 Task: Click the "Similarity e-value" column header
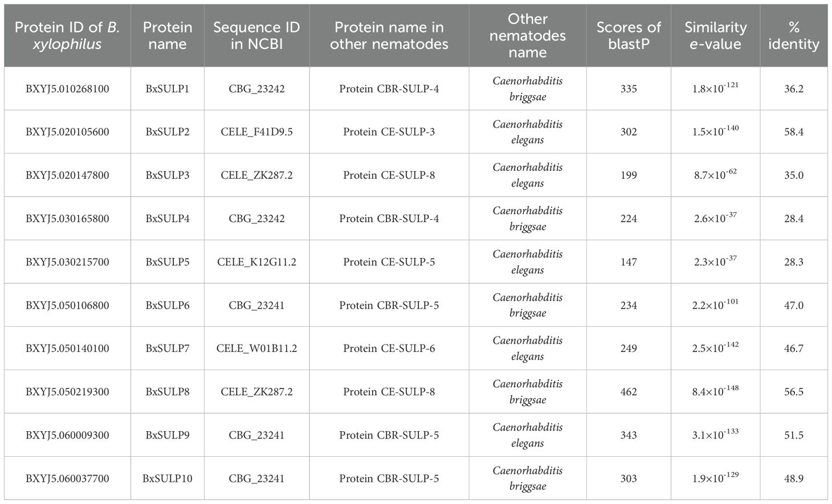click(x=715, y=35)
